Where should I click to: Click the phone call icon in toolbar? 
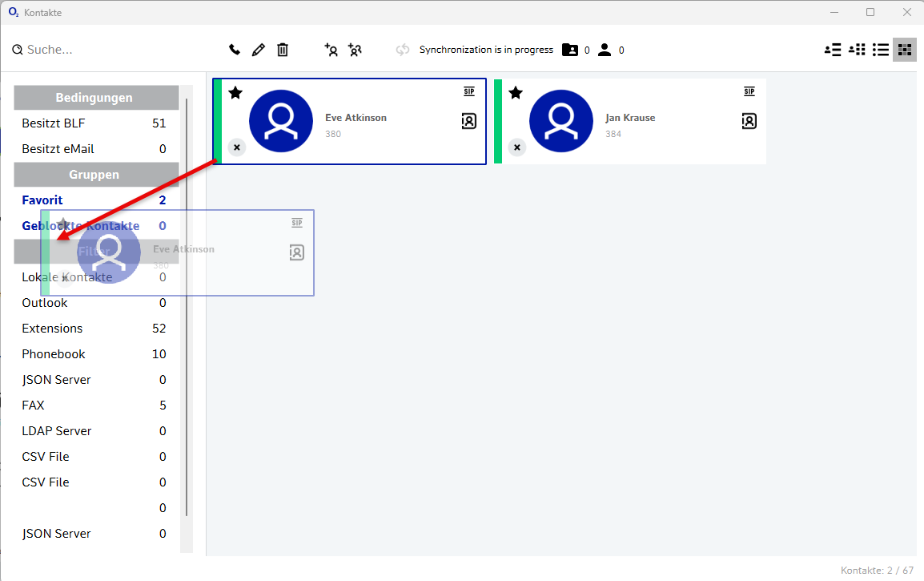[235, 50]
